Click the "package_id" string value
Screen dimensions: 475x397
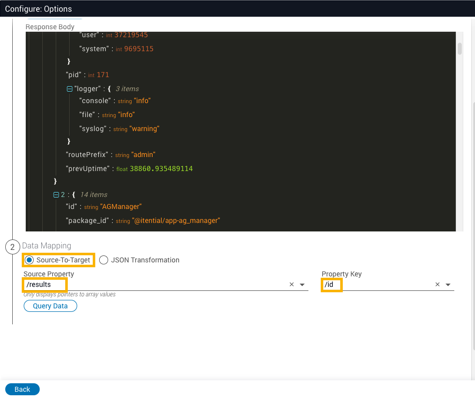click(176, 221)
